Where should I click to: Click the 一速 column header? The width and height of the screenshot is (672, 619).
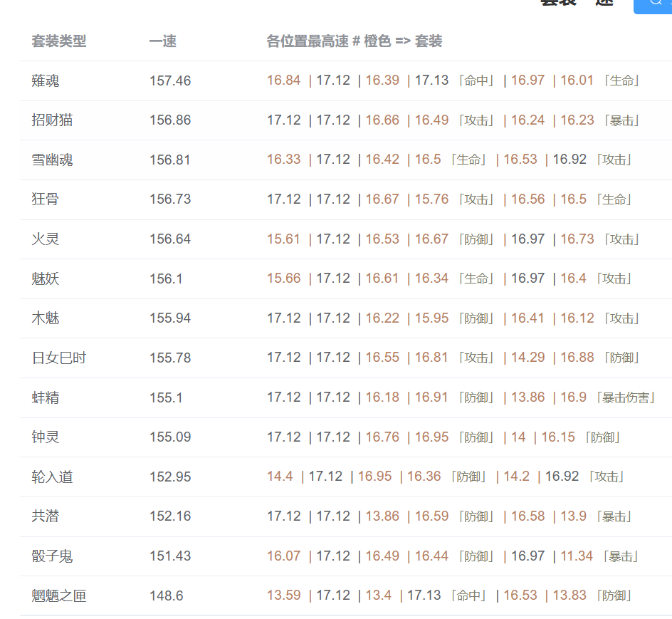click(162, 41)
